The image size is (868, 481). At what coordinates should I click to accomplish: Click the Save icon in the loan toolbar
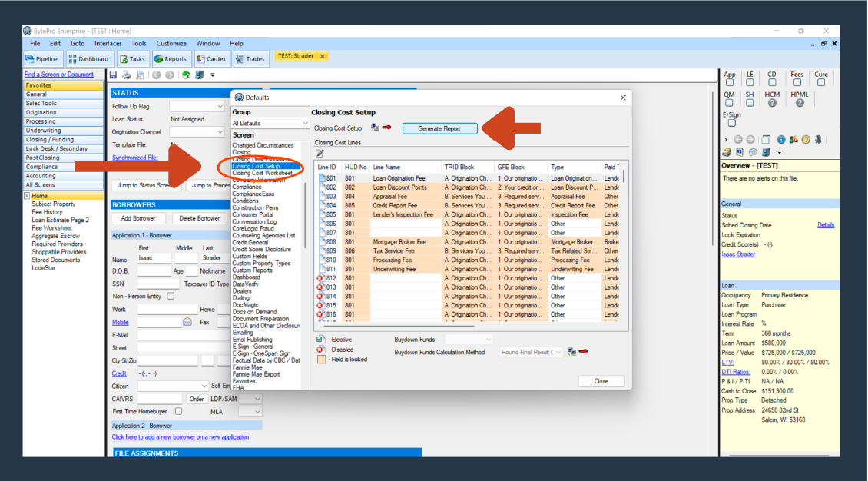113,75
